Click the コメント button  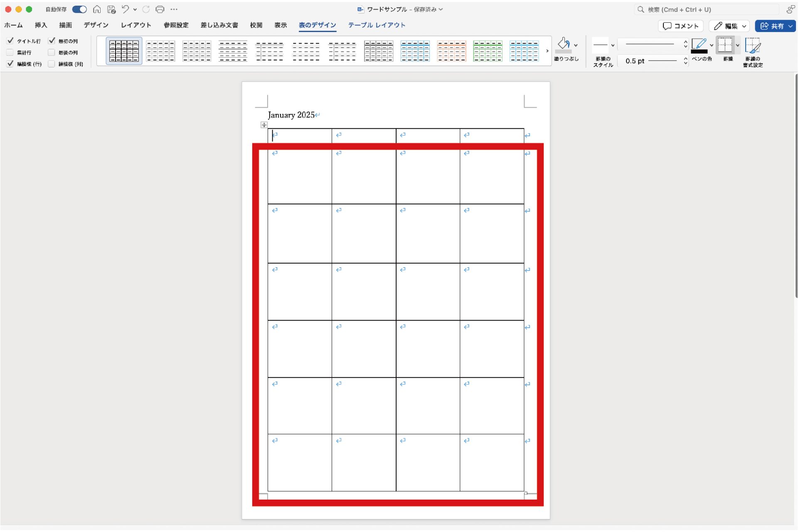(680, 26)
